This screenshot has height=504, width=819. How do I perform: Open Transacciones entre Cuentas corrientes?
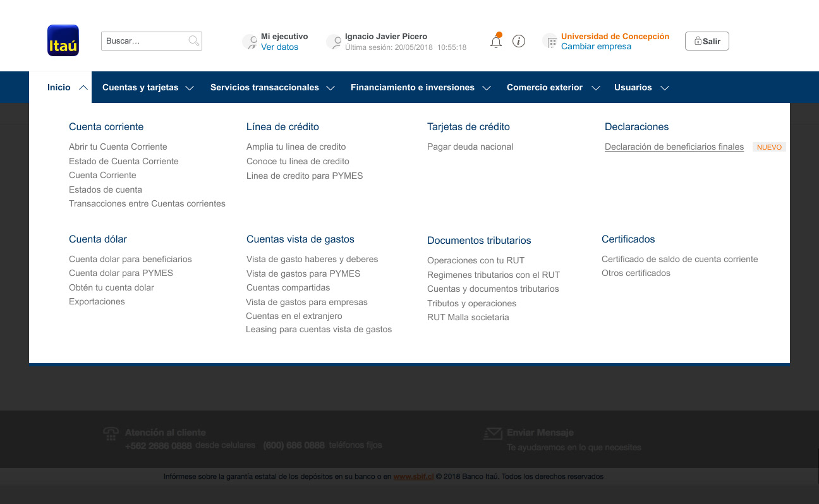click(x=147, y=203)
